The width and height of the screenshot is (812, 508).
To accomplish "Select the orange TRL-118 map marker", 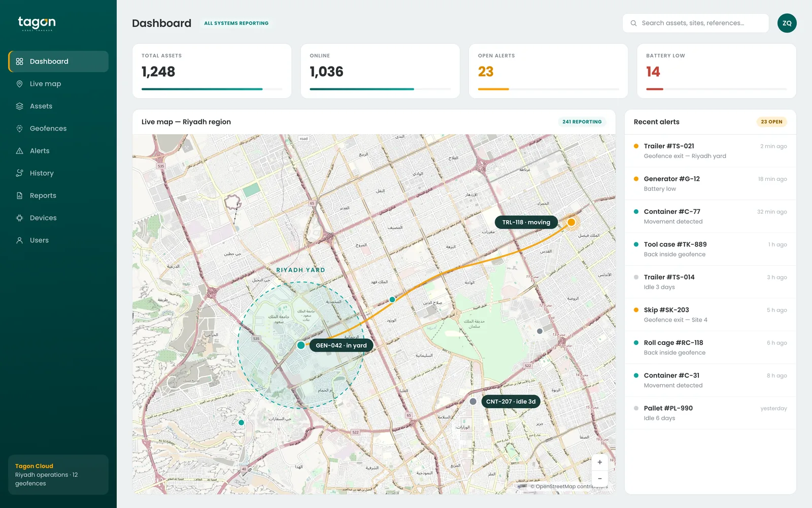I will (x=571, y=222).
